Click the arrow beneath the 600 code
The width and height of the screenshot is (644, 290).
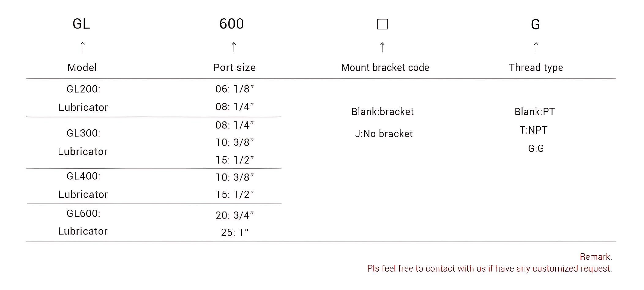click(234, 47)
